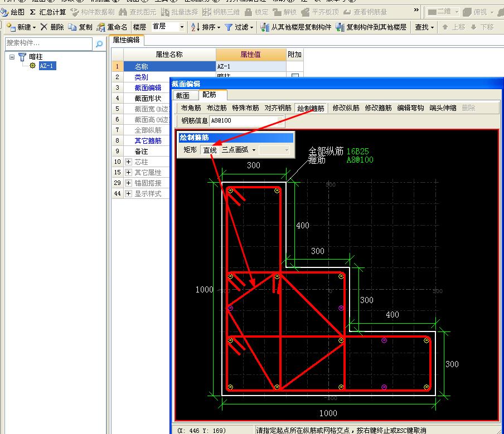Click 修改纵筋 modify longitudinal bars
504x434 pixels.
pos(346,108)
